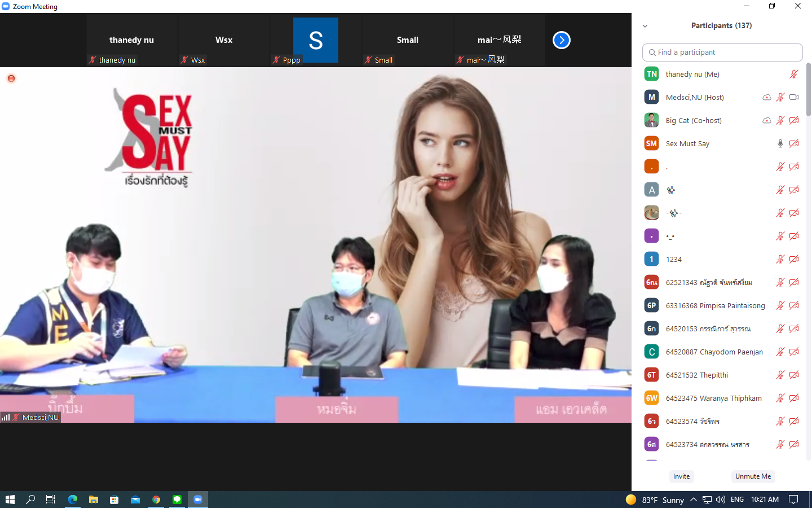Click Medsci,NU signal strength bars icon
The height and width of the screenshot is (508, 812).
coord(6,417)
